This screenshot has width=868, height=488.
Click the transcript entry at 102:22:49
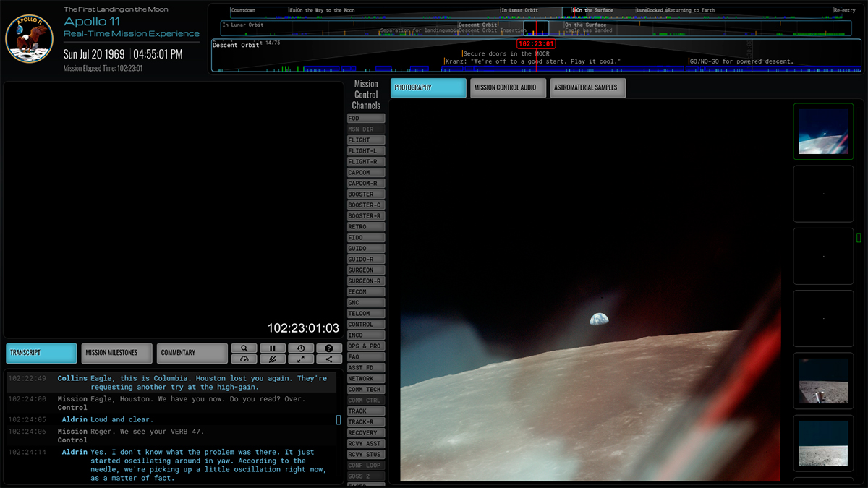[x=172, y=382]
